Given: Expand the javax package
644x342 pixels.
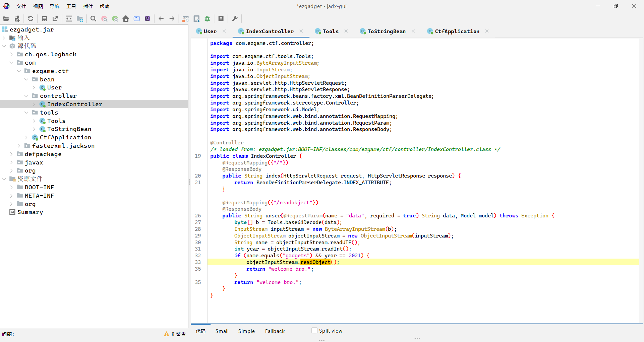Looking at the screenshot, I should click(11, 162).
